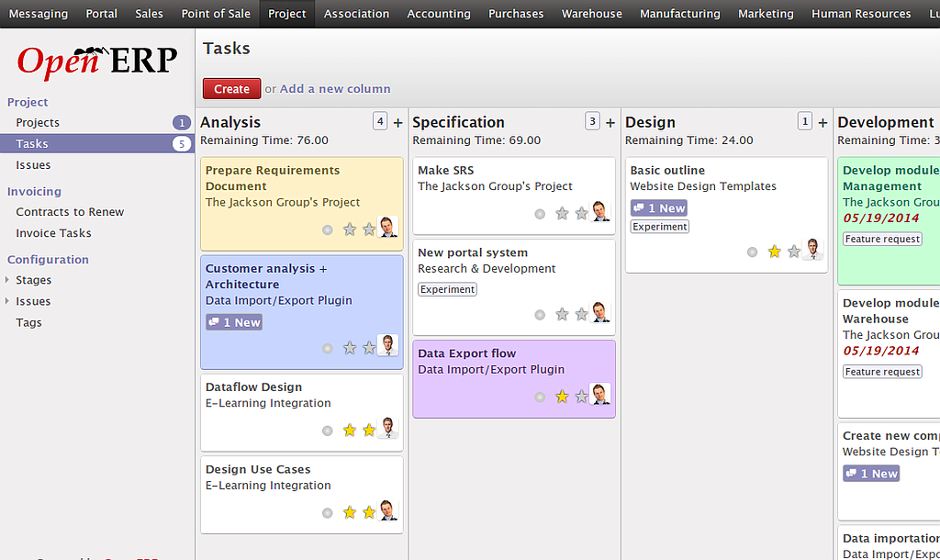Image resolution: width=940 pixels, height=560 pixels.
Task: Click the Analysis column count badge 4
Action: (380, 121)
